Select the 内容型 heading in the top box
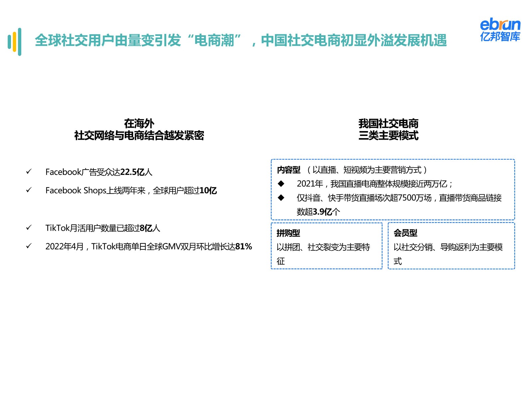This screenshot has height=399, width=532. (x=289, y=170)
